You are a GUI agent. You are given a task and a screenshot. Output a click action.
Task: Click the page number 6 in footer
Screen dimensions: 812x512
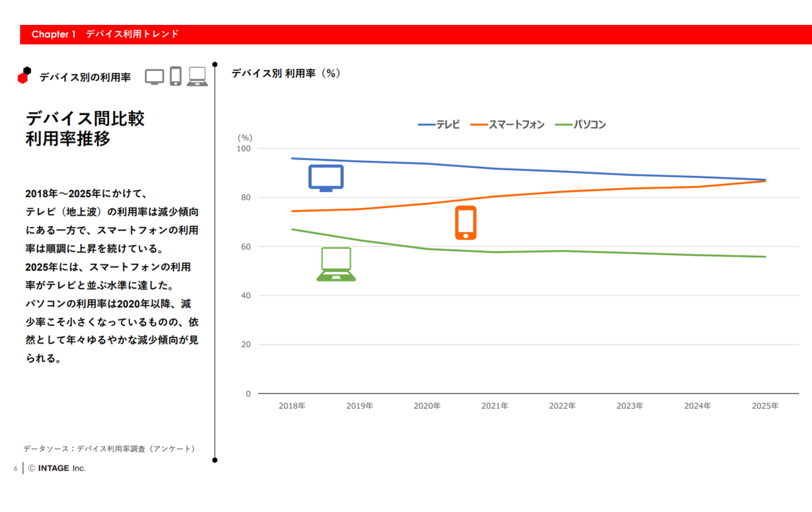click(x=15, y=468)
